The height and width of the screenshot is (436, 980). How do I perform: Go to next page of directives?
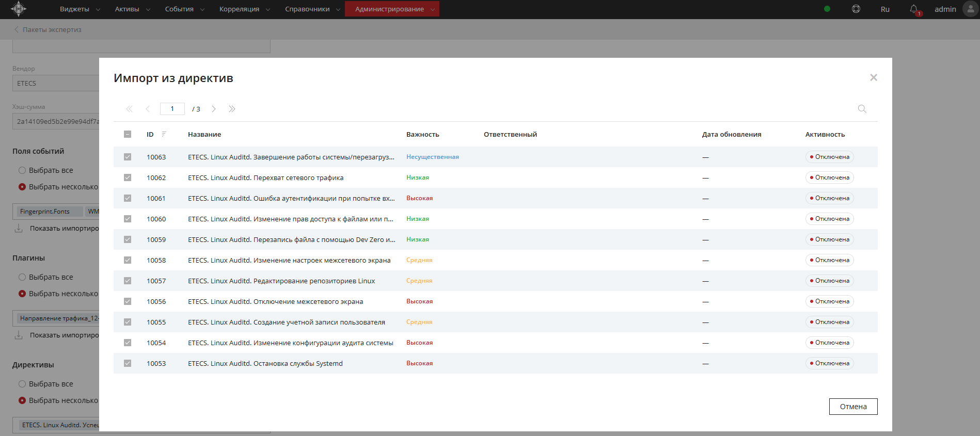(x=214, y=109)
